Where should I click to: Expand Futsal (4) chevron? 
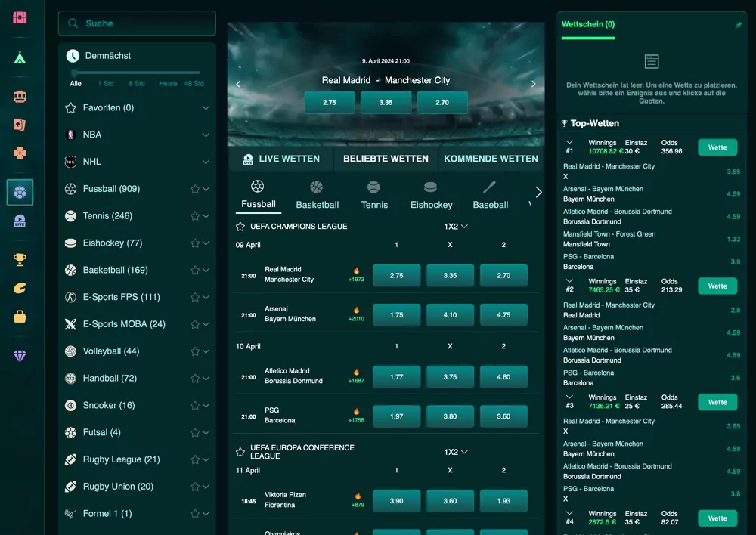pyautogui.click(x=206, y=432)
